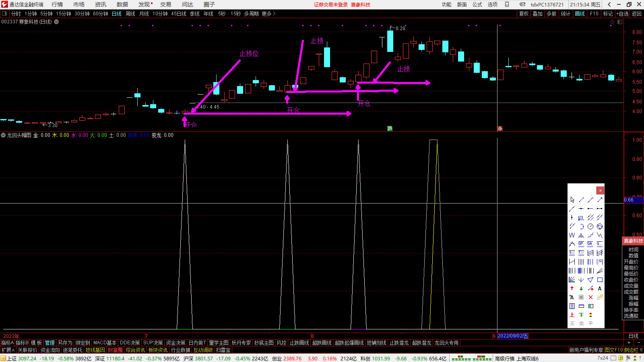Image resolution: width=644 pixels, height=362 pixels.
Task: Collapse the 龙回头幅图 indicator chevron
Action: [x=3, y=135]
